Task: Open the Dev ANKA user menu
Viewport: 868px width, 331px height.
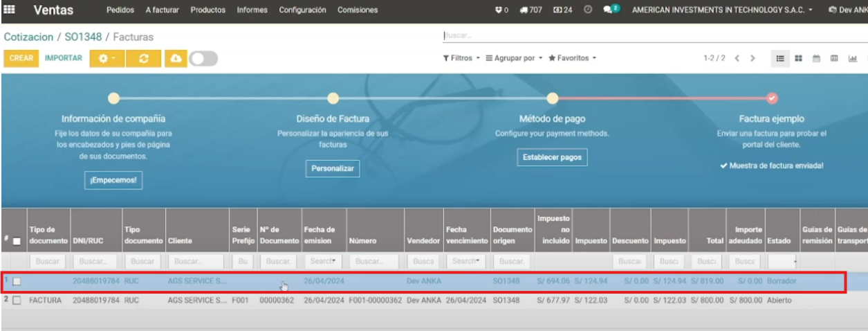Action: 847,10
